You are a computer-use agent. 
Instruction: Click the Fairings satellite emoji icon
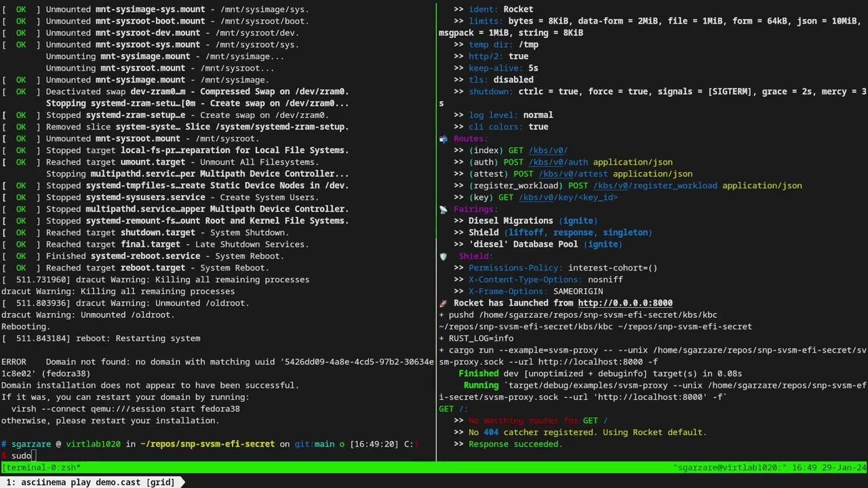coord(443,209)
